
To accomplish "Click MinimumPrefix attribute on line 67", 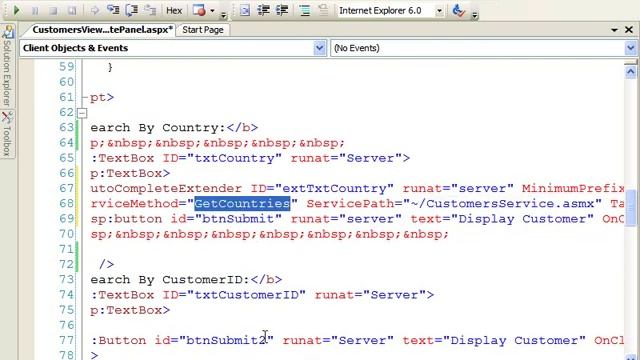I will [573, 188].
